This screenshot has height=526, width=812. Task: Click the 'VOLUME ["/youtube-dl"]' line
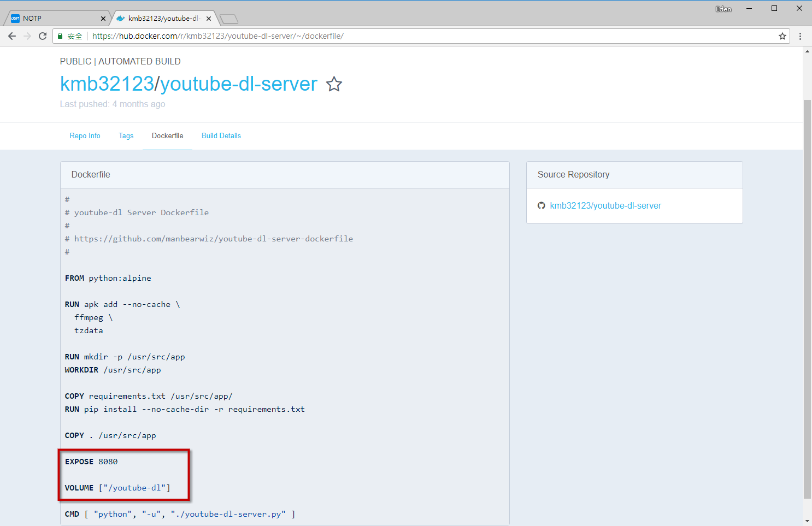[x=117, y=488]
